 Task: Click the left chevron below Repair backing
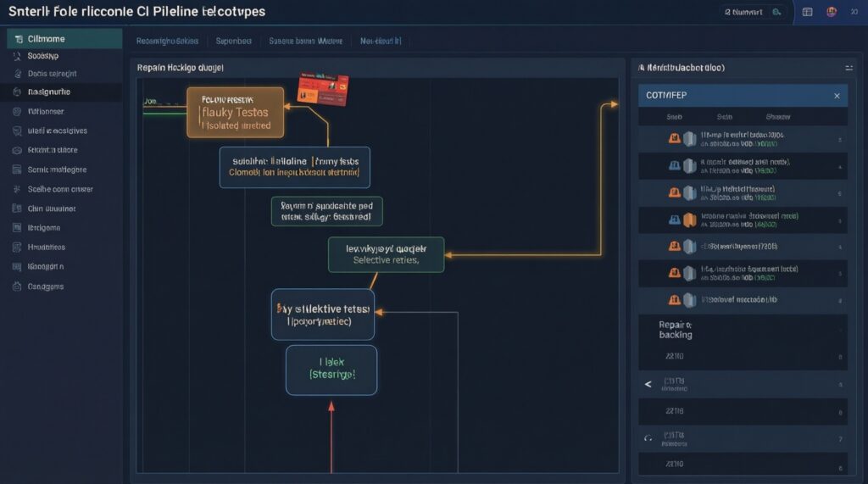click(x=648, y=384)
